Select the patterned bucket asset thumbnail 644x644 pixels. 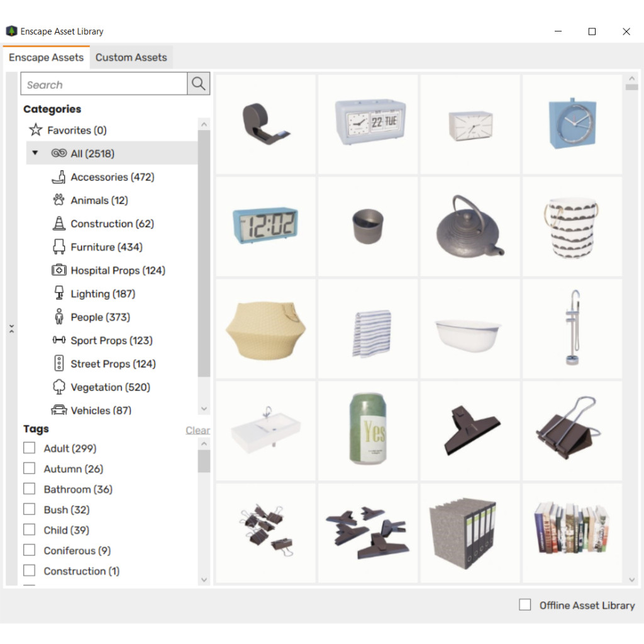pos(572,226)
